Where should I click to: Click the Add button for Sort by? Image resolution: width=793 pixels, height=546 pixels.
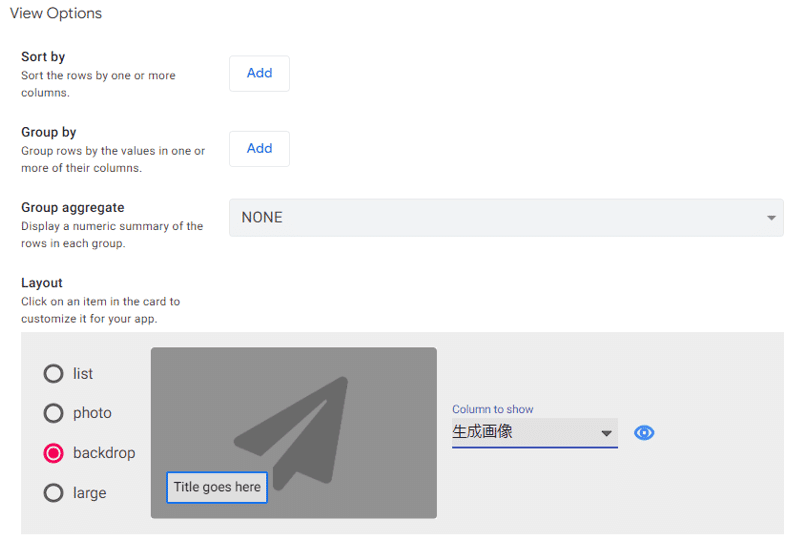point(259,73)
